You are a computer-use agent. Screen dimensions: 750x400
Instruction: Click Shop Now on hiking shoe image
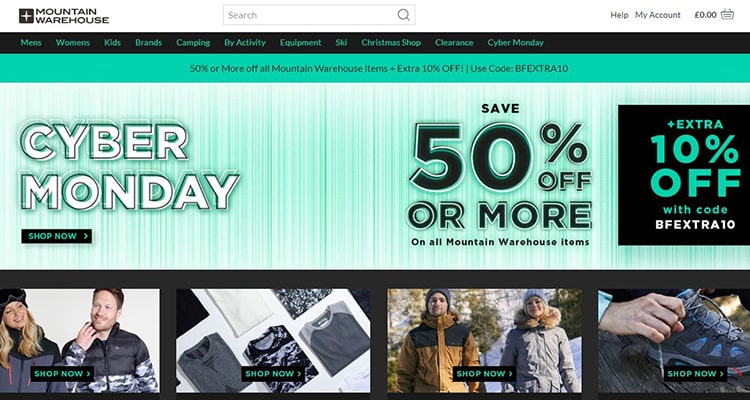[695, 374]
